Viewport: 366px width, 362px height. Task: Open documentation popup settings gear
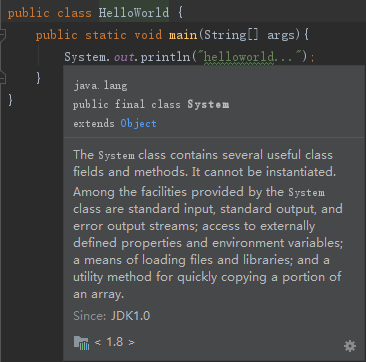(x=350, y=346)
